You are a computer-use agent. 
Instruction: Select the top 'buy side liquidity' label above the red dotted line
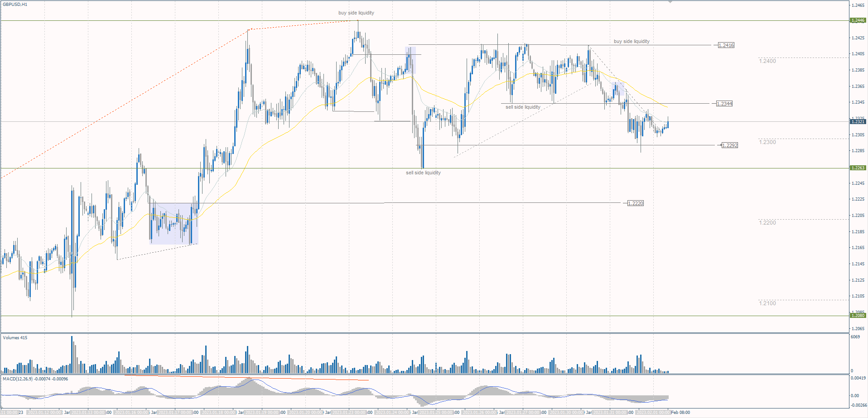coord(356,13)
